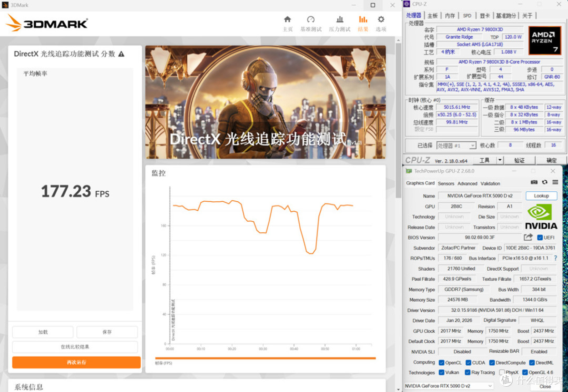Click the 3DMark vertical scrollbar thumb
The image size is (568, 392).
tap(398, 120)
